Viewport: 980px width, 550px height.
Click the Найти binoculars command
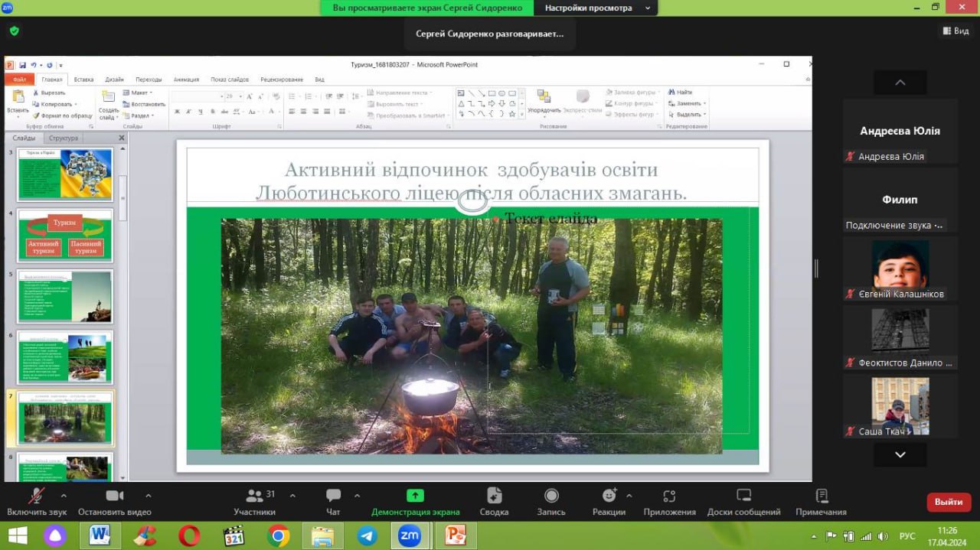click(680, 92)
